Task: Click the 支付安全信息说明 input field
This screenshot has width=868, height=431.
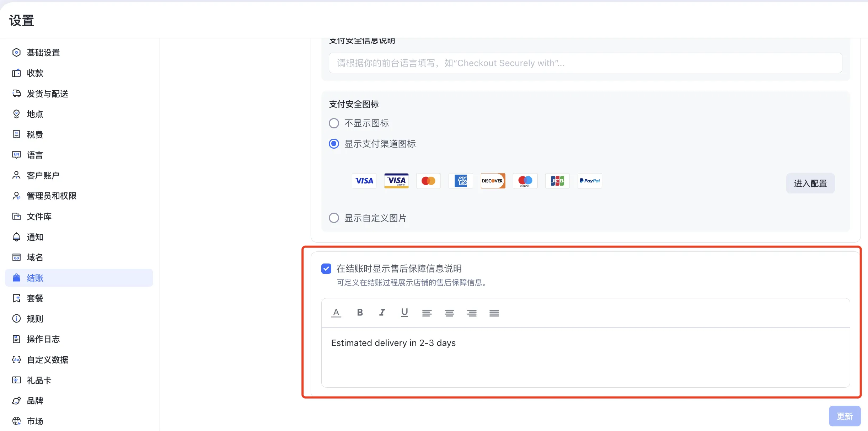Action: [585, 63]
